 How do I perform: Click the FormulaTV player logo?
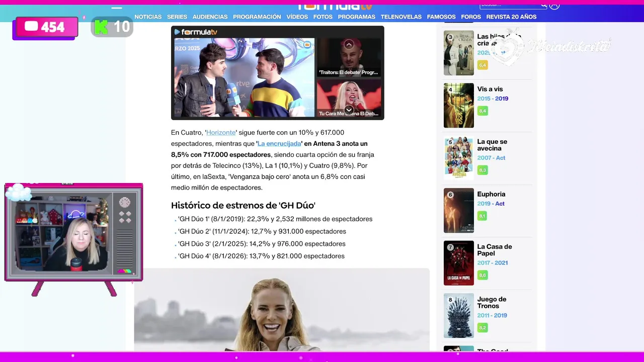196,32
